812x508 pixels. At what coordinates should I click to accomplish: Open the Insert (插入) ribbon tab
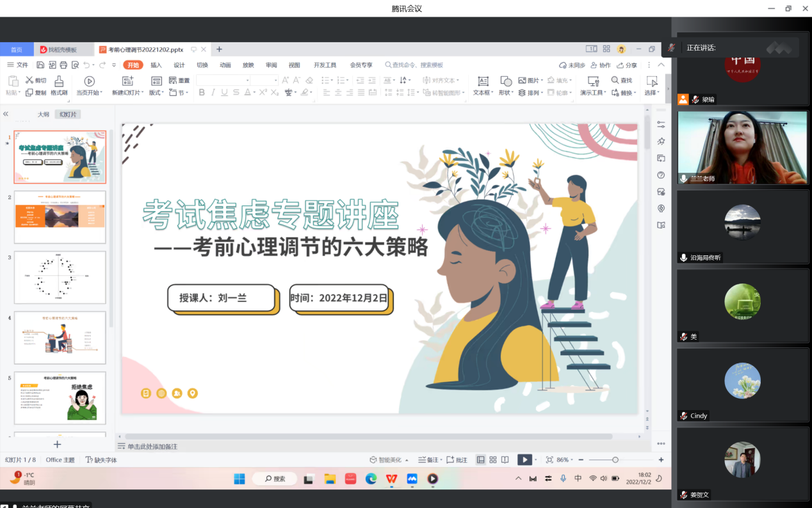pos(156,65)
